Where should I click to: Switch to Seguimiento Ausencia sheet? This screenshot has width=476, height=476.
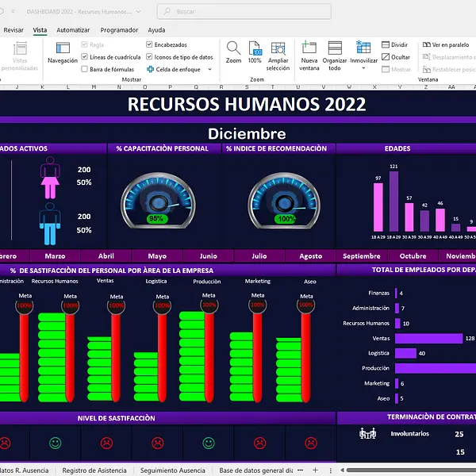point(173,470)
